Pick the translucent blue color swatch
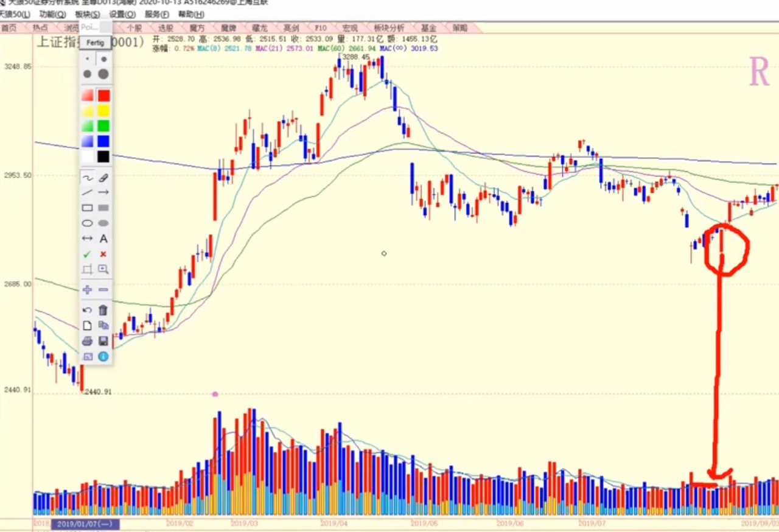Image resolution: width=779 pixels, height=532 pixels. [x=88, y=141]
